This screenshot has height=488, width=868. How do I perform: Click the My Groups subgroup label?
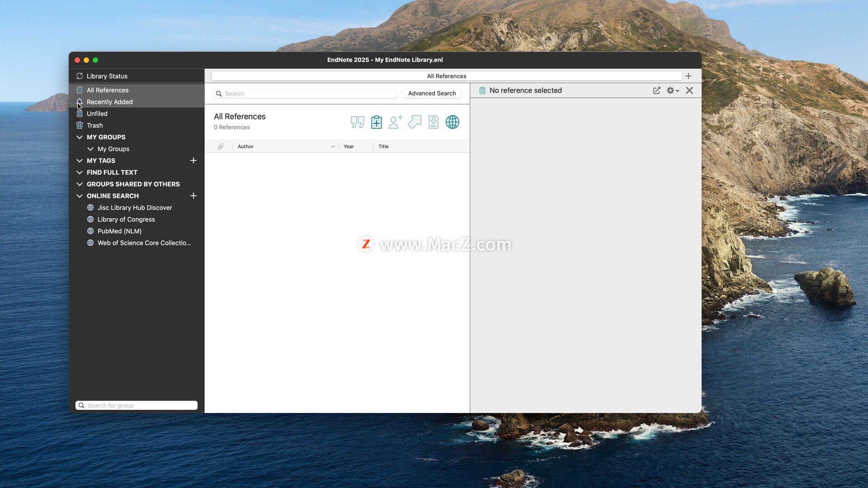point(113,149)
